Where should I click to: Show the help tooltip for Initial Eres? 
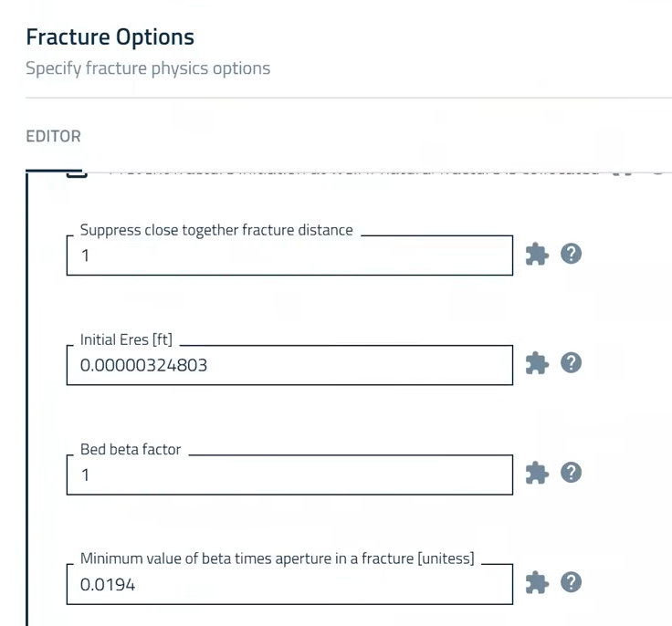pyautogui.click(x=571, y=363)
